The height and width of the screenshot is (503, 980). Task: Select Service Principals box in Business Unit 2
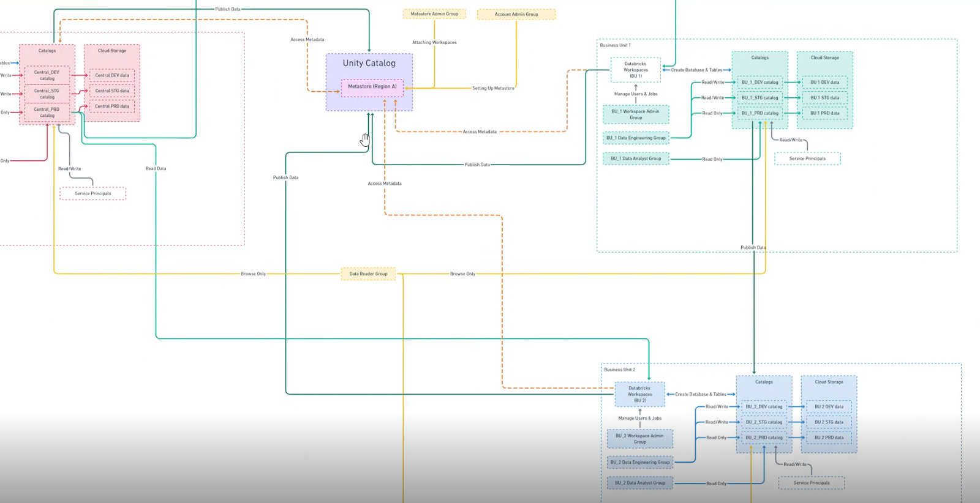tap(812, 483)
